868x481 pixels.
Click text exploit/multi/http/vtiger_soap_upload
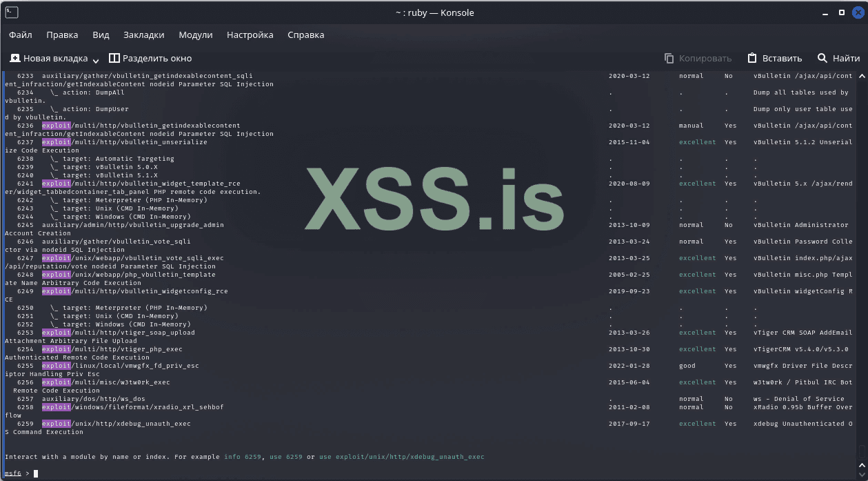119,333
